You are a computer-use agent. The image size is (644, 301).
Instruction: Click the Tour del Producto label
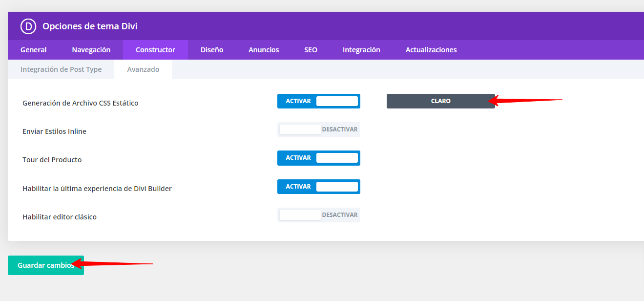coord(52,160)
